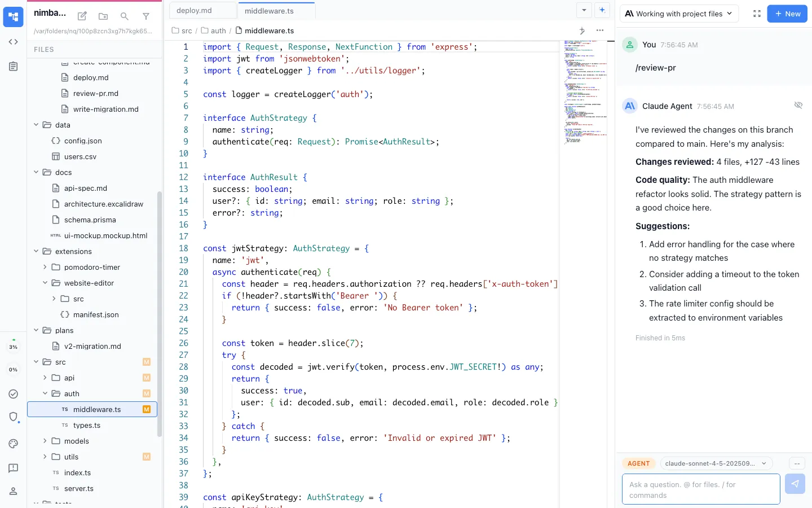Click the code minimap preview
Viewport: 812px width, 508px height.
585,90
